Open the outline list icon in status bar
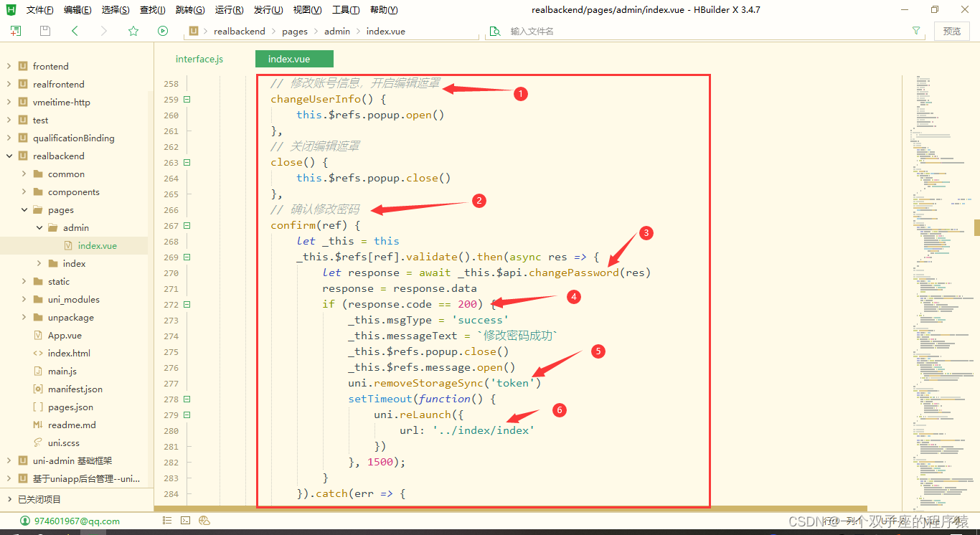 tap(167, 521)
